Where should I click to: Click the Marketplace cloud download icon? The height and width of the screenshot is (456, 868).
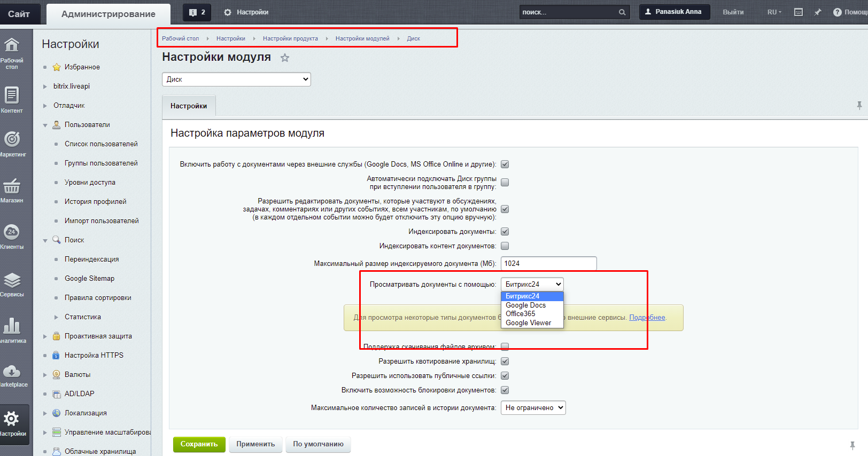click(x=12, y=372)
